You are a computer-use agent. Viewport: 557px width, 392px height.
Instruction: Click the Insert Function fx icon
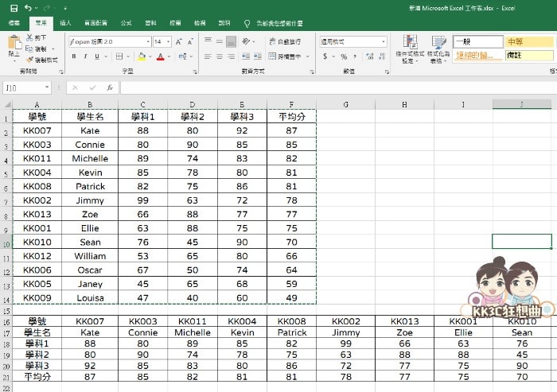tap(110, 87)
